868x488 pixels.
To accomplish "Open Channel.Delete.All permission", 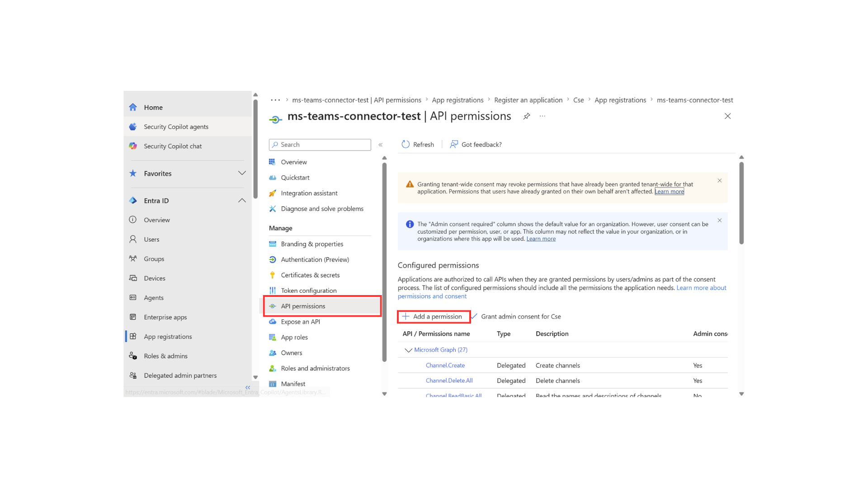I will click(449, 380).
